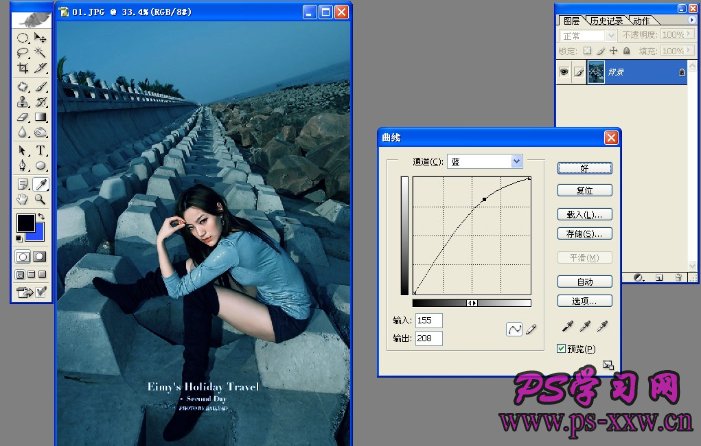Select the Magic Wand tool
The image size is (701, 446).
coord(40,53)
